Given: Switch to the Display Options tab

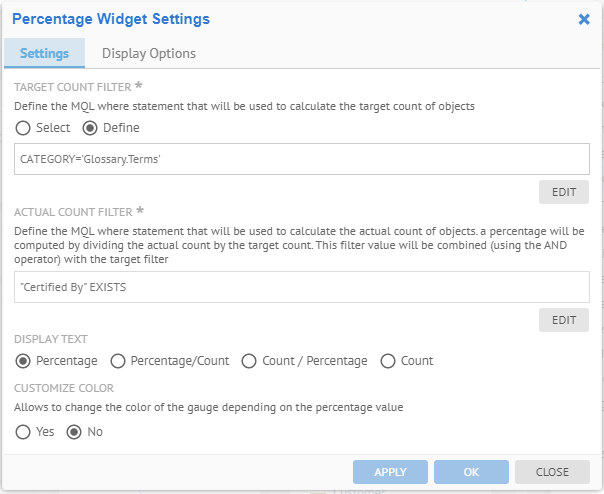Looking at the screenshot, I should tap(149, 54).
